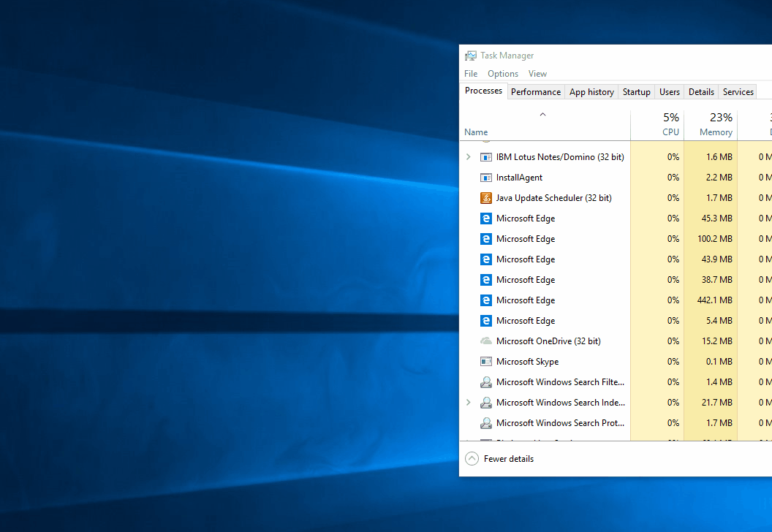772x532 pixels.
Task: Click the Edge icon in the 45.3 MB row
Action: [486, 218]
